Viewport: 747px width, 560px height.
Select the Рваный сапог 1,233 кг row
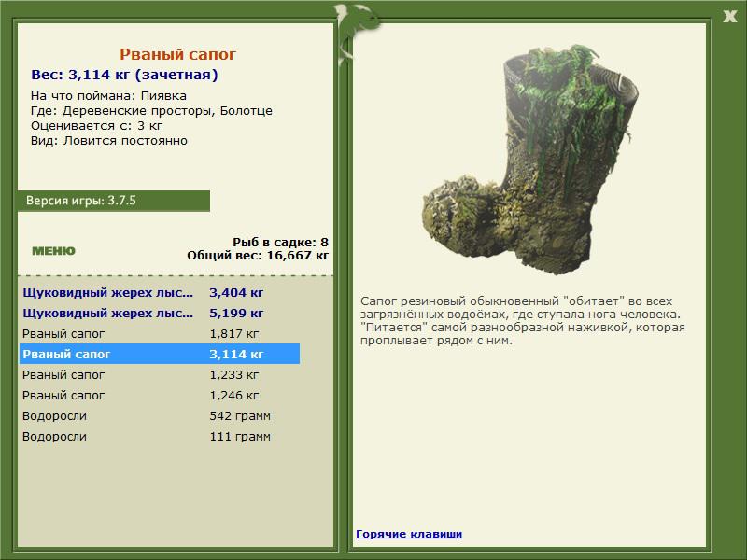pos(160,375)
